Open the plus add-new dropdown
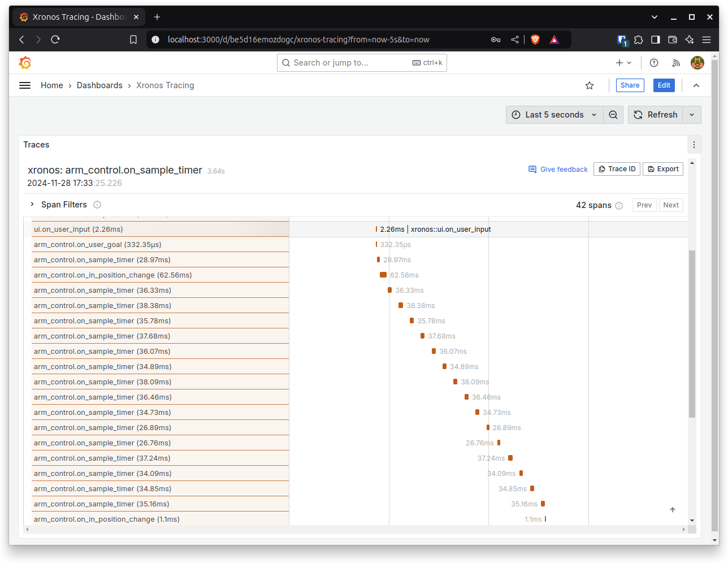728x563 pixels. [x=623, y=63]
